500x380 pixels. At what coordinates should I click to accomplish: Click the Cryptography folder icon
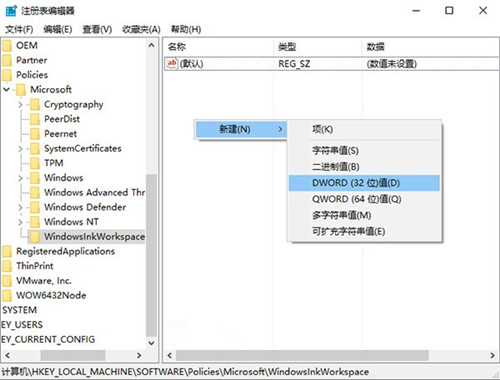(x=35, y=104)
